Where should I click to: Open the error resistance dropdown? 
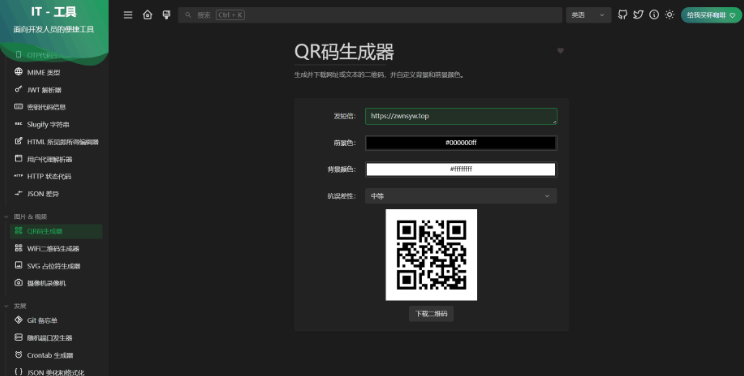pos(461,196)
